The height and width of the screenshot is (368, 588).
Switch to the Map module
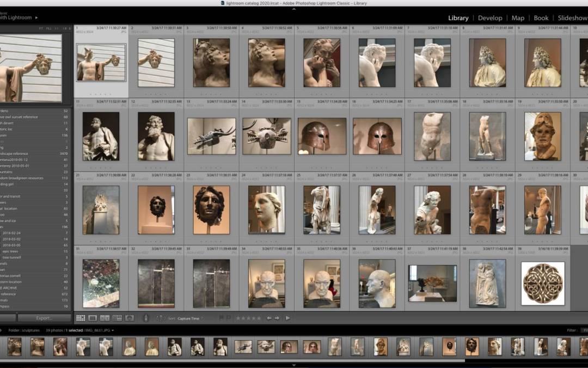pos(518,18)
